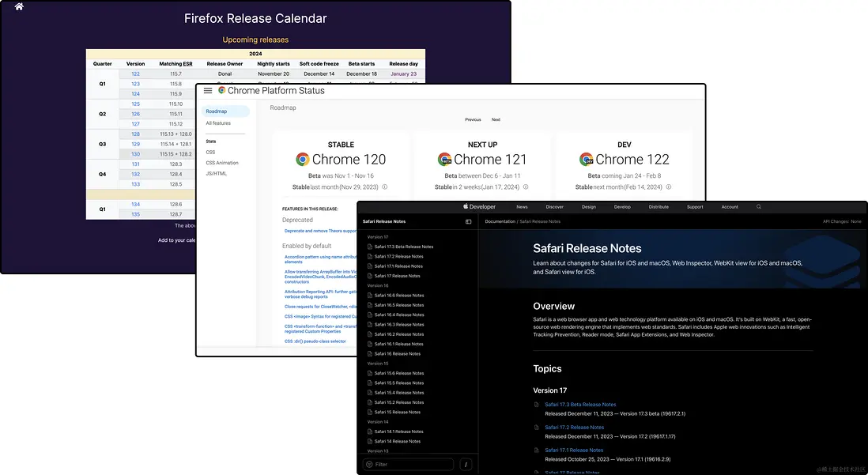
Task: Open Documentation breadcrumb in Safari page
Action: [x=500, y=221]
